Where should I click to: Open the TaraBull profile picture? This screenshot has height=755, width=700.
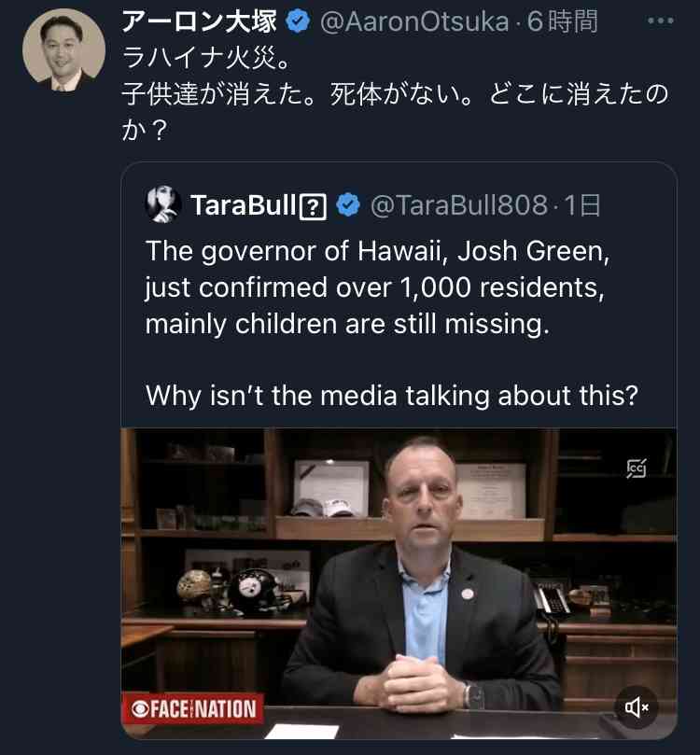[162, 204]
